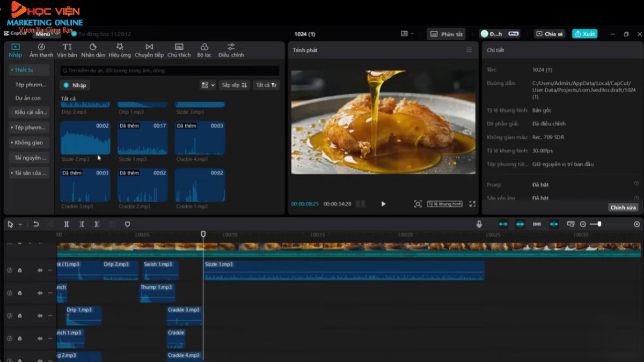The height and width of the screenshot is (362, 644).
Task: Open the Tỷ lệ khung hình aspect ratio button
Action: point(444,204)
